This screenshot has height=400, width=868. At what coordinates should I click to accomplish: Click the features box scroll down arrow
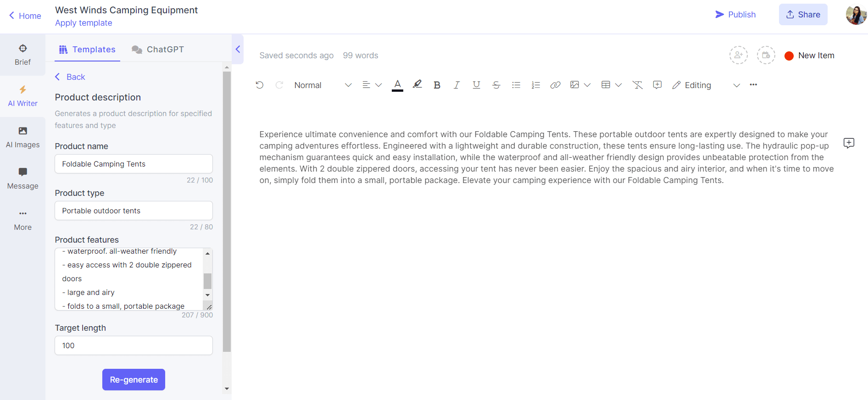[208, 295]
